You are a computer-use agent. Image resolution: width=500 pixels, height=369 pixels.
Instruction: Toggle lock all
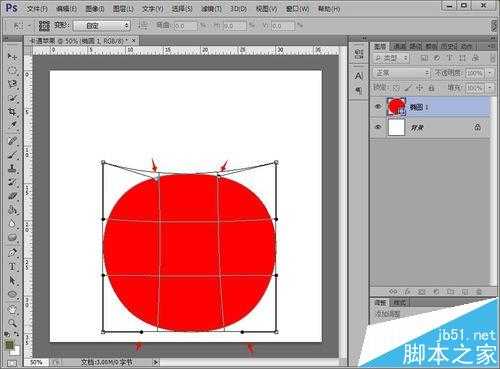coord(431,88)
